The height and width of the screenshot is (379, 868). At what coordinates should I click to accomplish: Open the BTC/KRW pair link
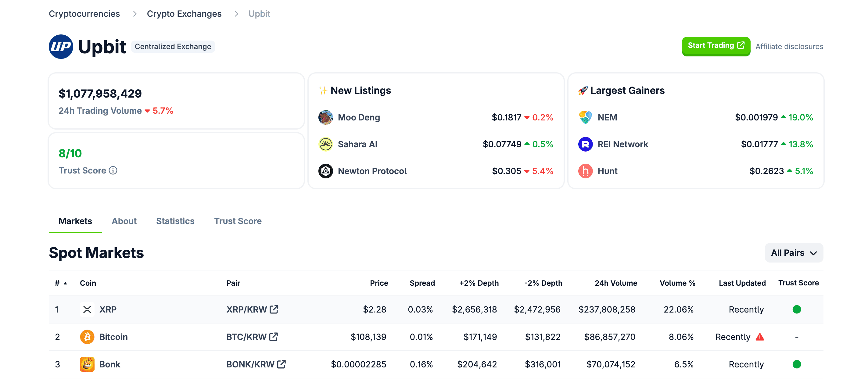[246, 337]
